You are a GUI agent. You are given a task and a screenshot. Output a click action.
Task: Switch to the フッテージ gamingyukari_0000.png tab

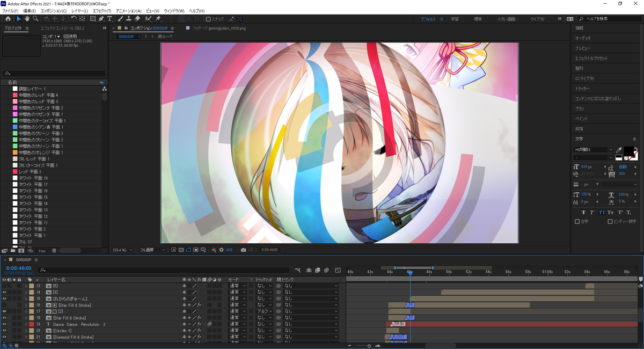(x=220, y=28)
